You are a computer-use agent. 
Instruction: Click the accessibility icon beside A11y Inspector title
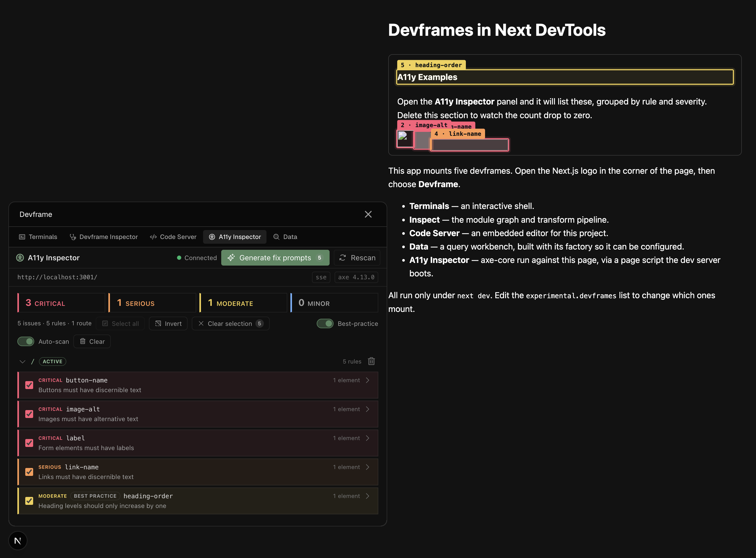click(x=20, y=258)
